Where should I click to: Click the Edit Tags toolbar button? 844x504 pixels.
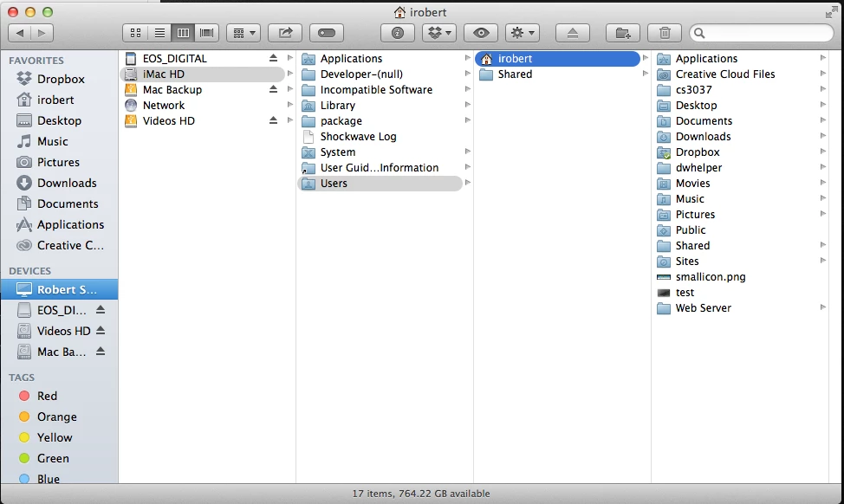(x=327, y=34)
